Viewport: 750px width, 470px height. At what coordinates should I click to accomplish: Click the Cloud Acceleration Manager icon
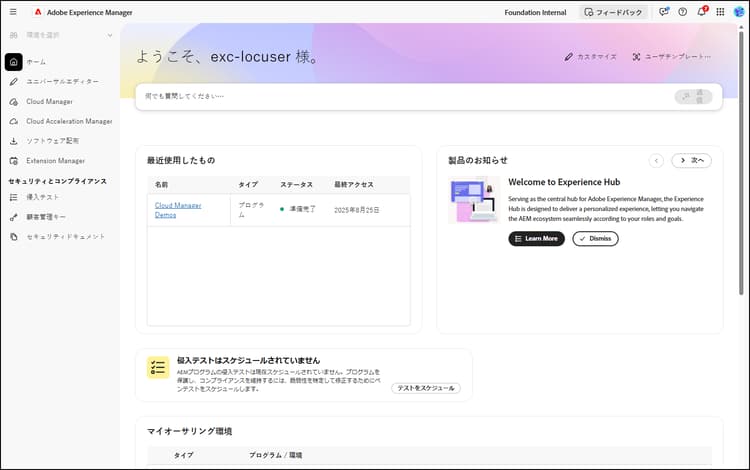click(14, 121)
